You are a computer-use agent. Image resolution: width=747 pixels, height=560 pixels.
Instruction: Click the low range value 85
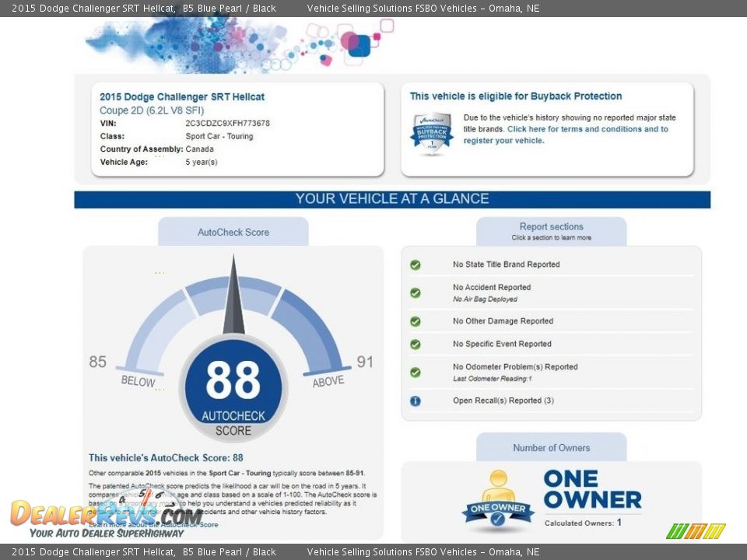[98, 362]
